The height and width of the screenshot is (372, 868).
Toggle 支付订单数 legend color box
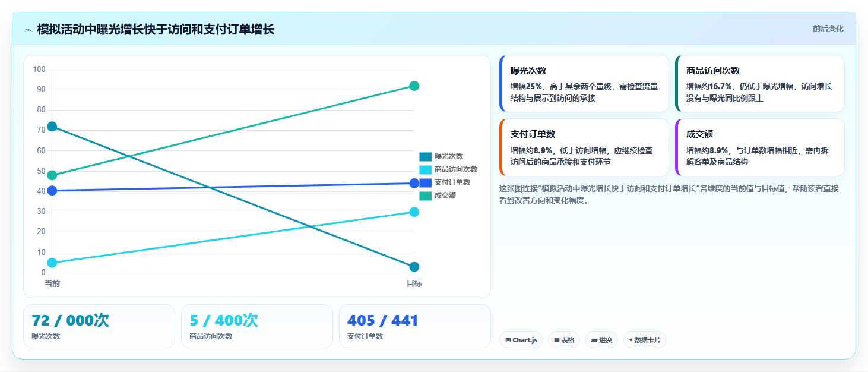[426, 182]
